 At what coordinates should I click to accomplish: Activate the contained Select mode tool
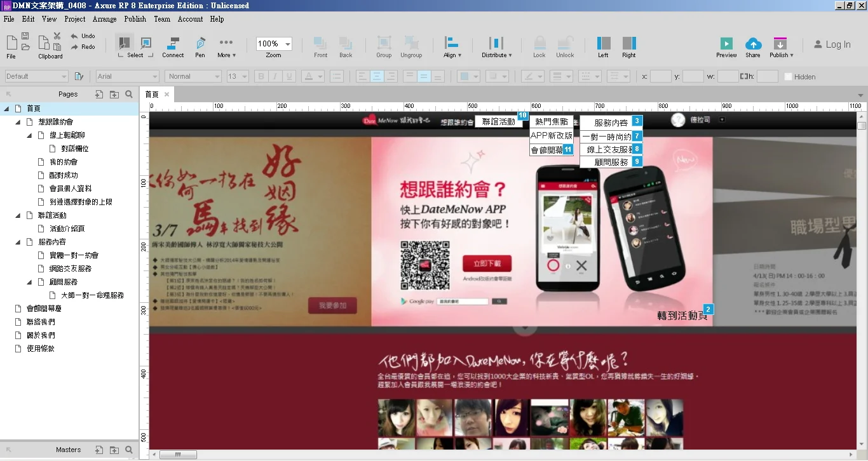click(146, 43)
